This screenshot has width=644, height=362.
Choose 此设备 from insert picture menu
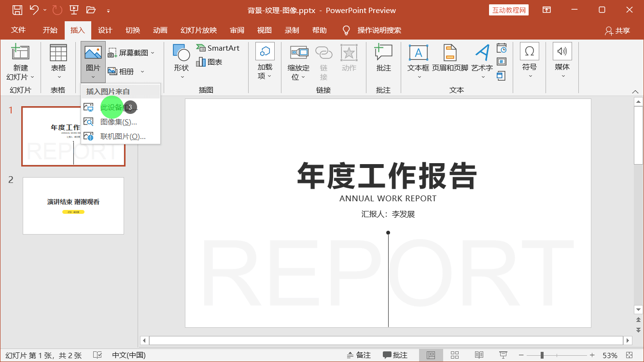(121, 107)
